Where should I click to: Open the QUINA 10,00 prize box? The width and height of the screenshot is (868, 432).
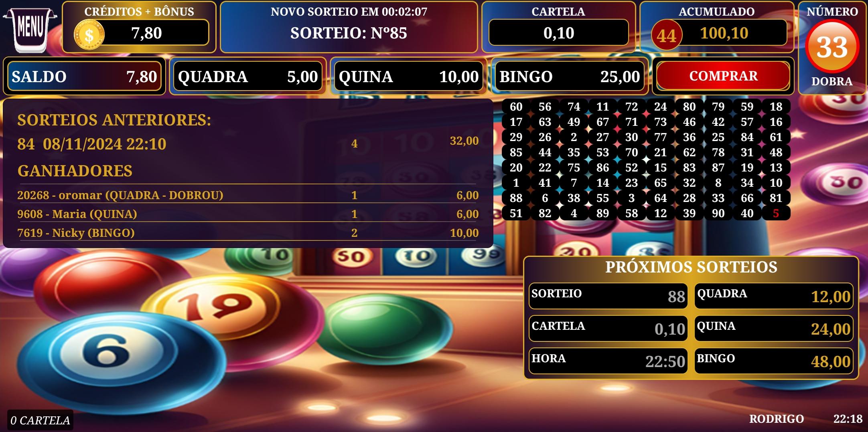click(408, 76)
